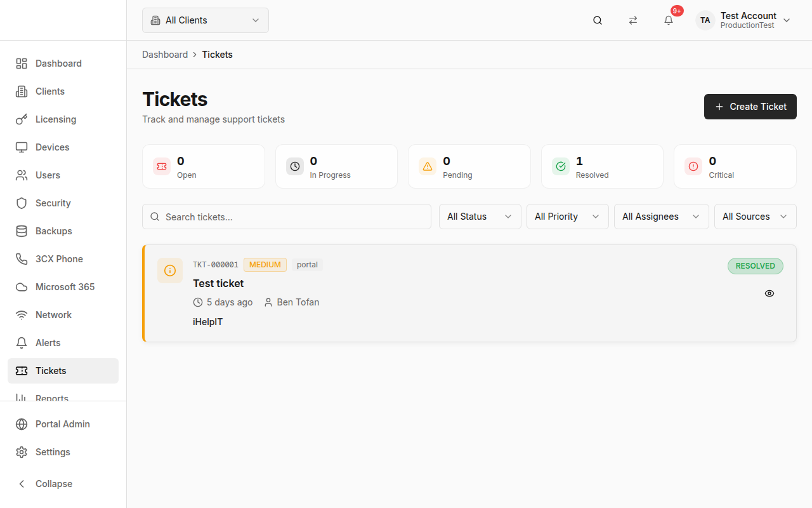Open Portal Admin from sidebar
812x508 pixels.
coord(63,424)
